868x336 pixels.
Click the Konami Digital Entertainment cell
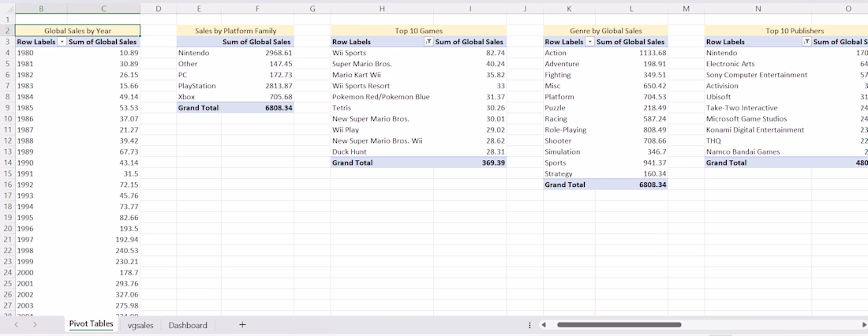758,129
